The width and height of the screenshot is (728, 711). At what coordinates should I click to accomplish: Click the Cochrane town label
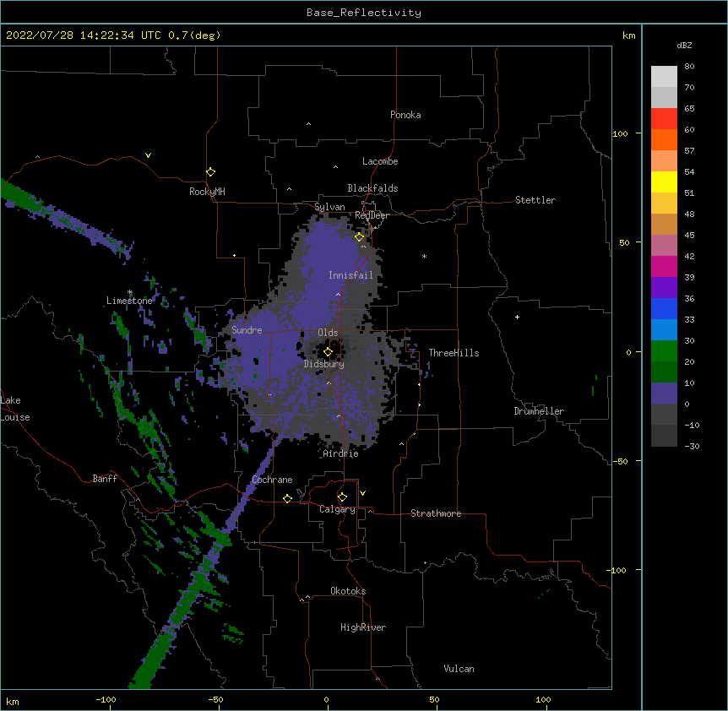[272, 480]
